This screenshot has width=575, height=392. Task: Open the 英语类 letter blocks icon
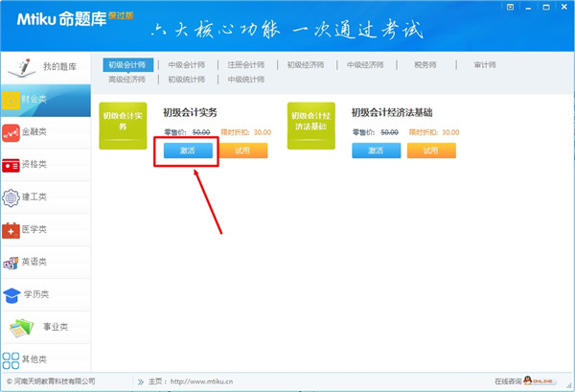pos(11,263)
